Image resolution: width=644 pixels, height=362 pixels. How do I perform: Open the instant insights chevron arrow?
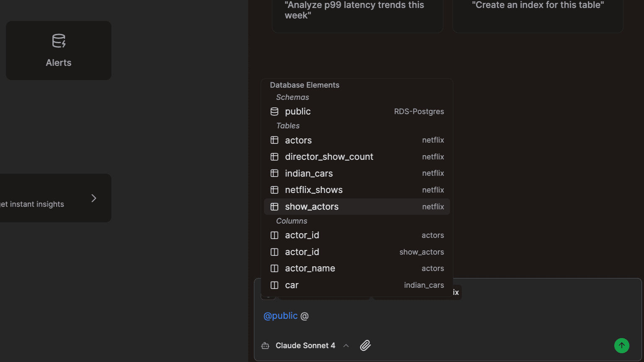click(x=94, y=198)
